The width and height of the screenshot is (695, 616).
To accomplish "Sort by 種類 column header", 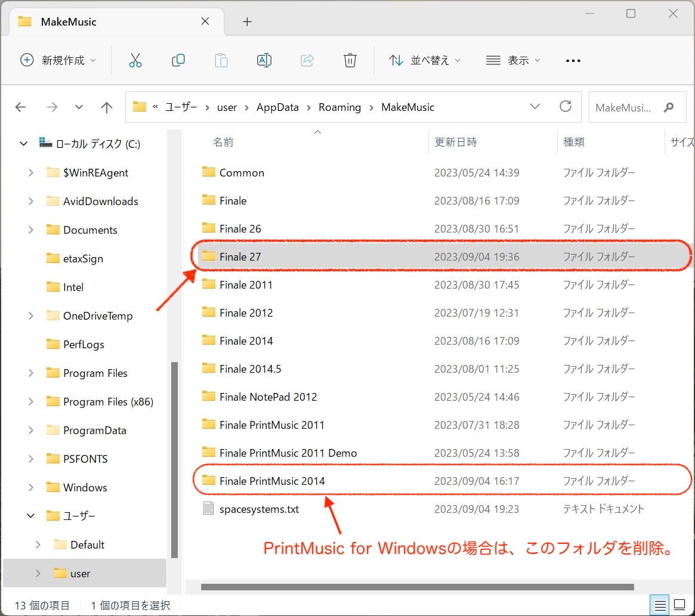I will tap(573, 142).
